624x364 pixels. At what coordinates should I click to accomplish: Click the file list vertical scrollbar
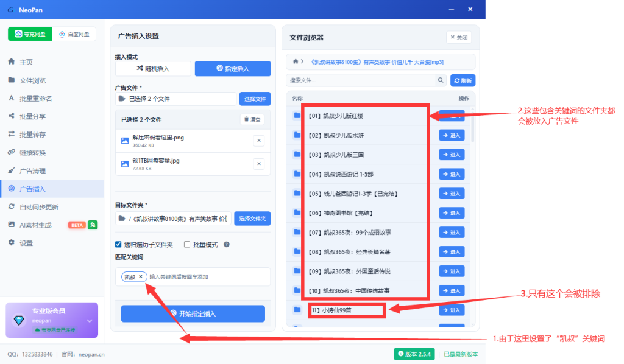click(x=472, y=125)
